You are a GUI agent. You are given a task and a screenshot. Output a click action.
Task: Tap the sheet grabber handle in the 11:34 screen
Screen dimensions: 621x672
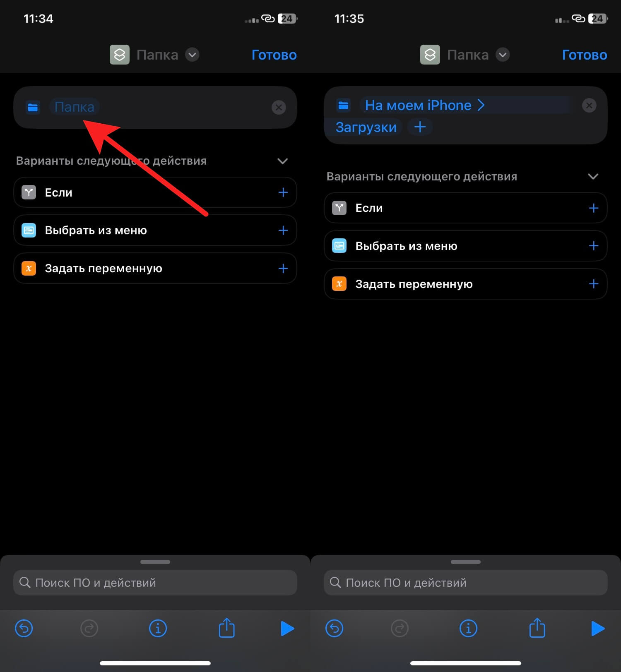point(155,562)
